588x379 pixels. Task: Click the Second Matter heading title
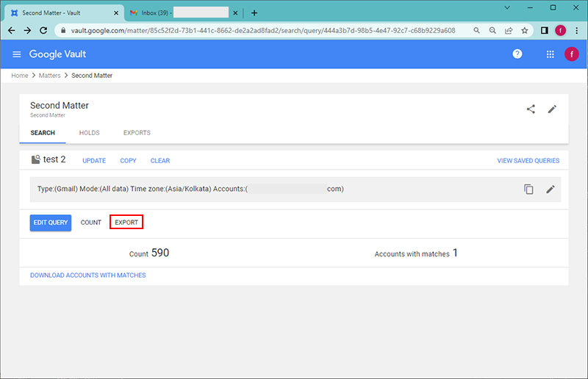[60, 106]
